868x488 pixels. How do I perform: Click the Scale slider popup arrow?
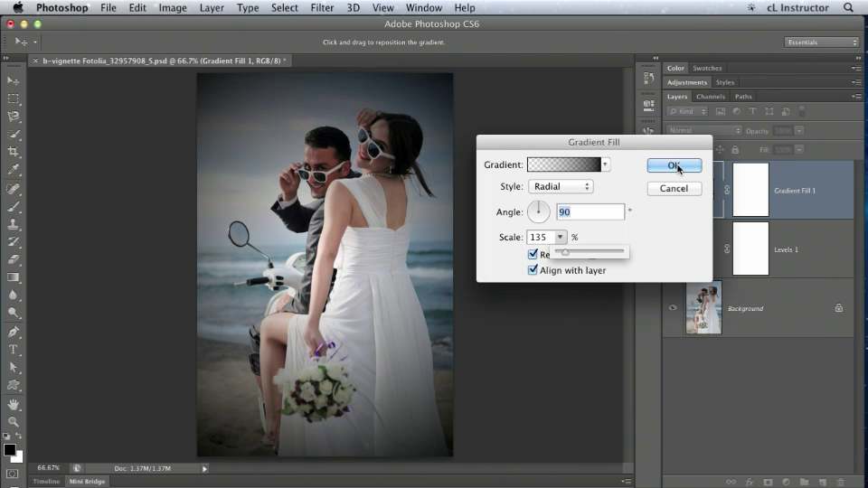tap(561, 237)
